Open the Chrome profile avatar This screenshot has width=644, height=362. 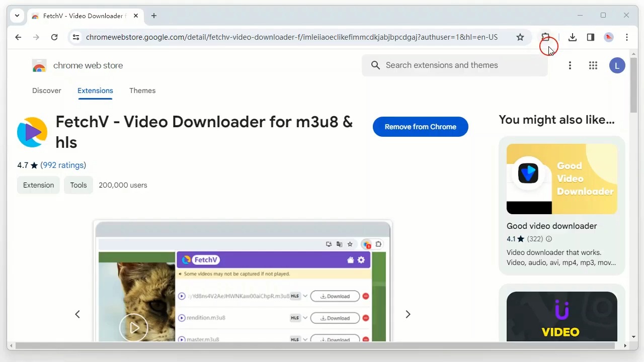point(609,37)
